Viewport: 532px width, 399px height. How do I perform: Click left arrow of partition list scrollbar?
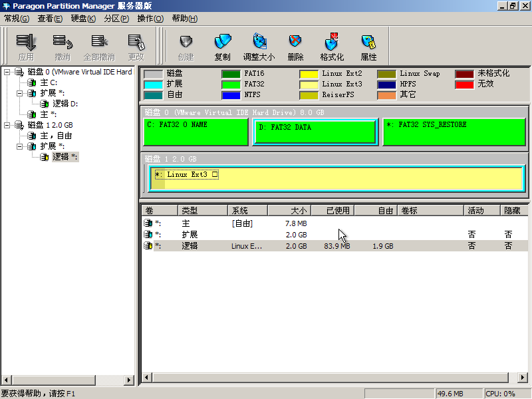tap(146, 377)
